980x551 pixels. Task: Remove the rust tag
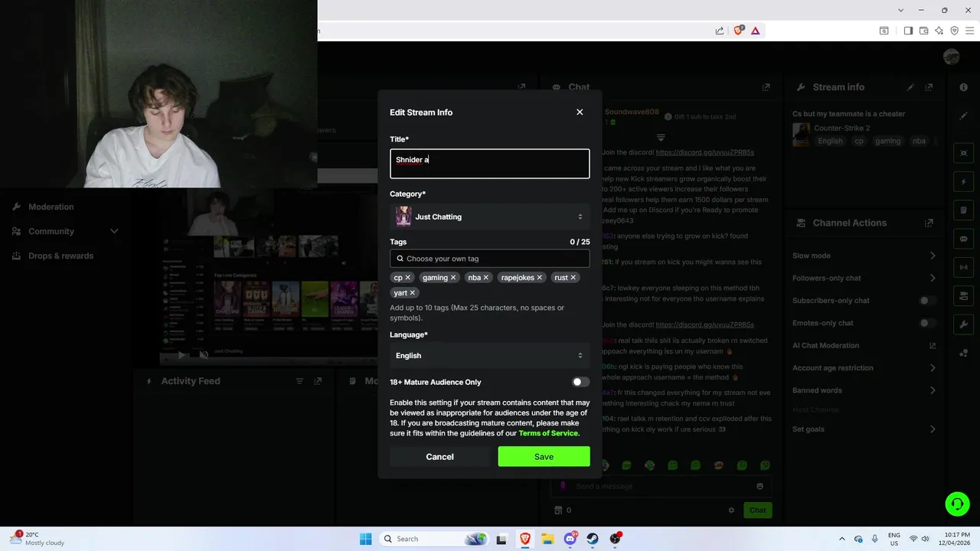[x=573, y=278]
